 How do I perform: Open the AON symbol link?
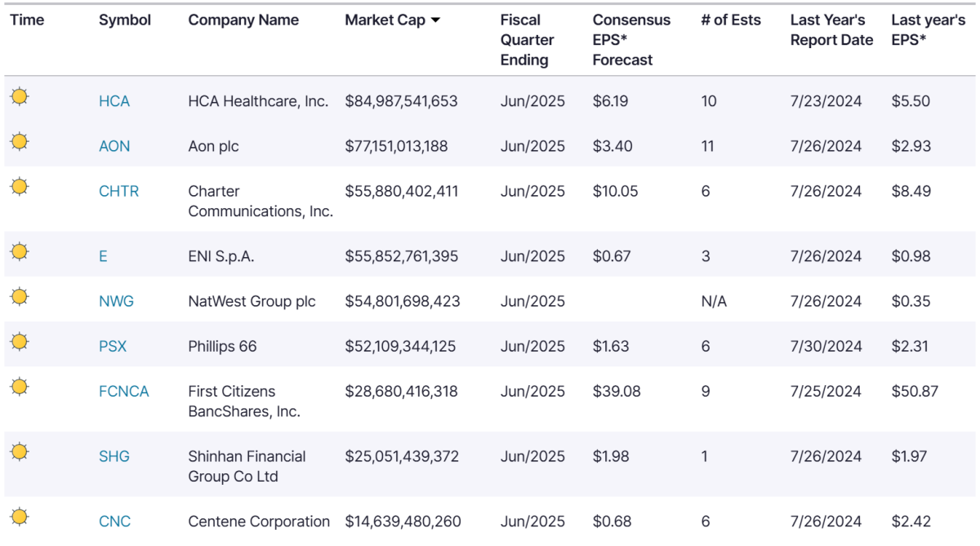114,146
